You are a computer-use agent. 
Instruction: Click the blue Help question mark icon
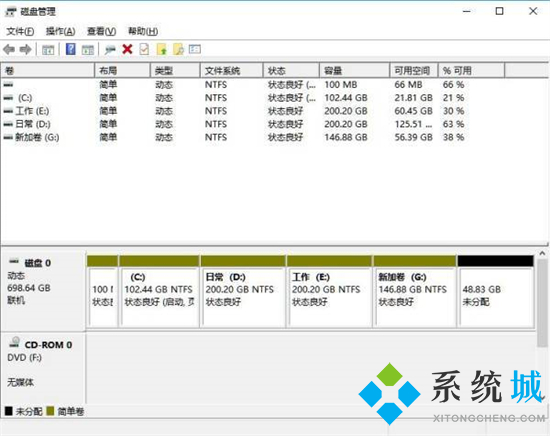pyautogui.click(x=71, y=49)
